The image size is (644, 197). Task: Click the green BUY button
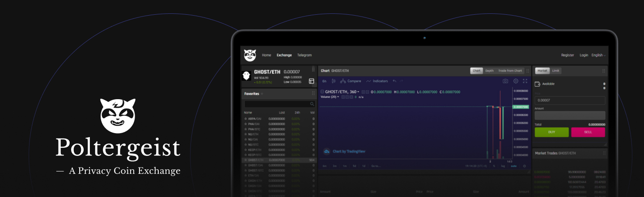click(x=552, y=132)
